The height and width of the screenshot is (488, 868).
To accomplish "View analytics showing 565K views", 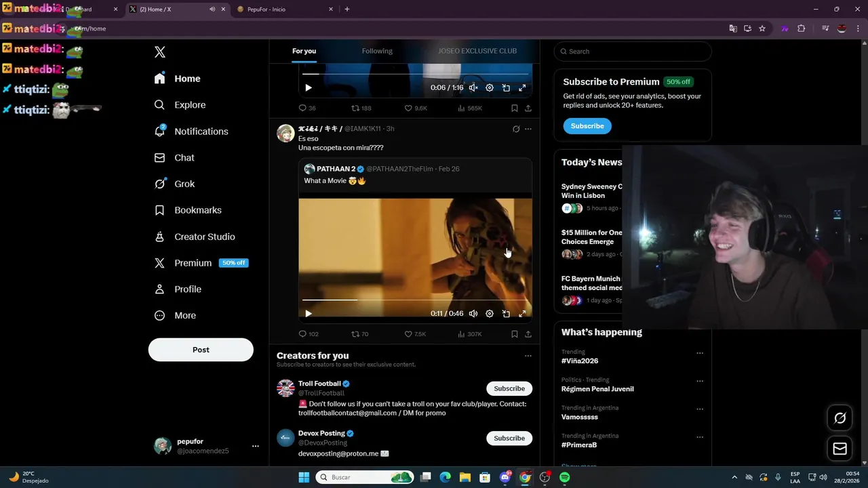I will (x=470, y=108).
